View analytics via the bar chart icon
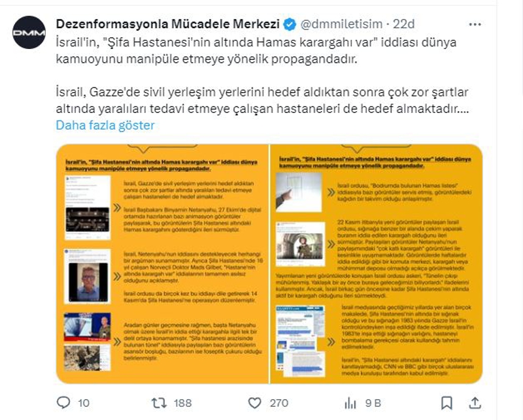 click(350, 403)
